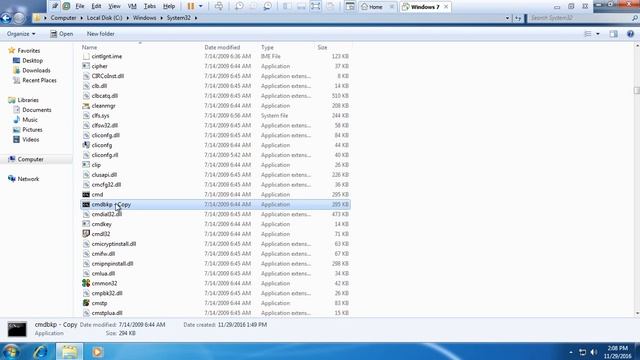Toggle the VMware library panel
Screen dimensions: 640x360
[x=287, y=6]
